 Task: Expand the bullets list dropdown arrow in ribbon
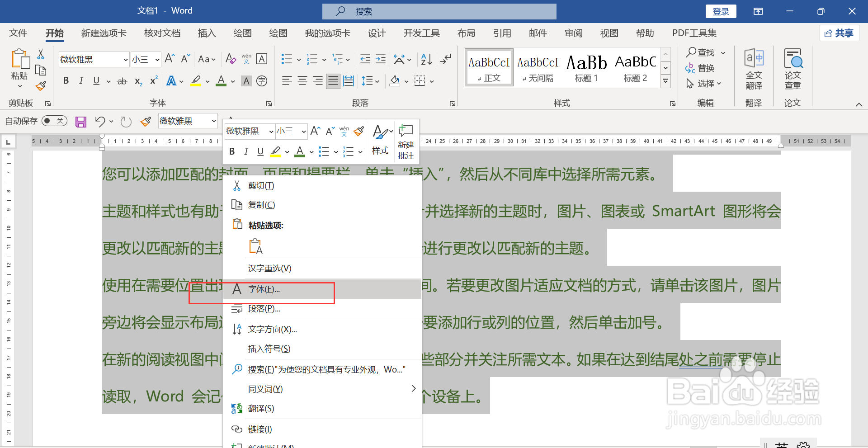(x=299, y=59)
